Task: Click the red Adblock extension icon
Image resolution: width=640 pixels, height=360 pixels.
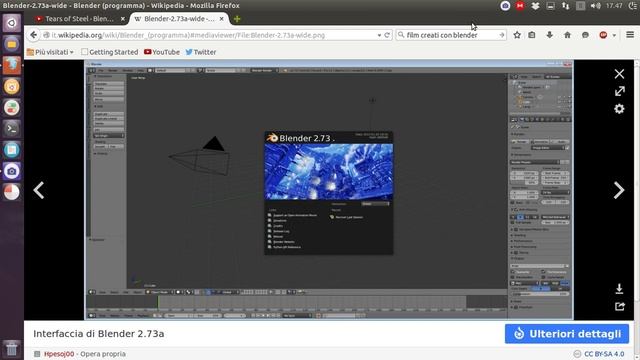Action: point(603,35)
